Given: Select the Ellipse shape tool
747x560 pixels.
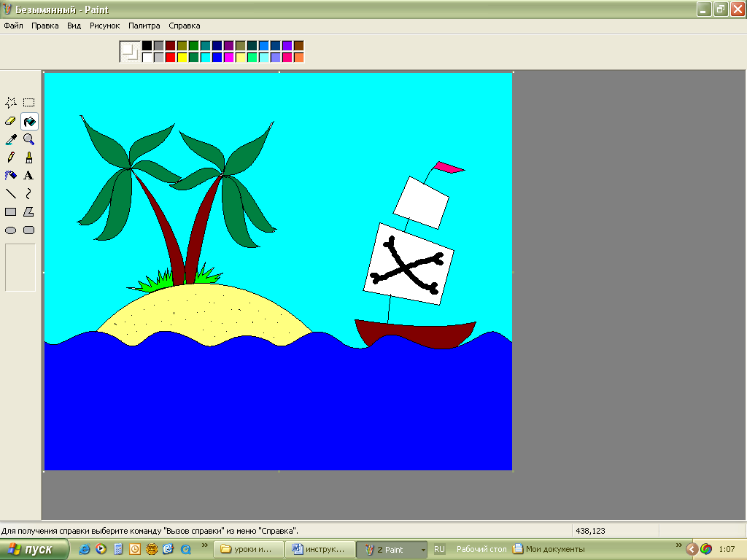Looking at the screenshot, I should pos(11,230).
